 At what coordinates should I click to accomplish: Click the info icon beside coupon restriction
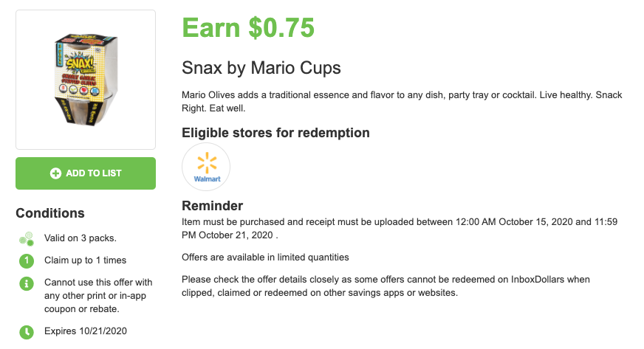pos(26,283)
